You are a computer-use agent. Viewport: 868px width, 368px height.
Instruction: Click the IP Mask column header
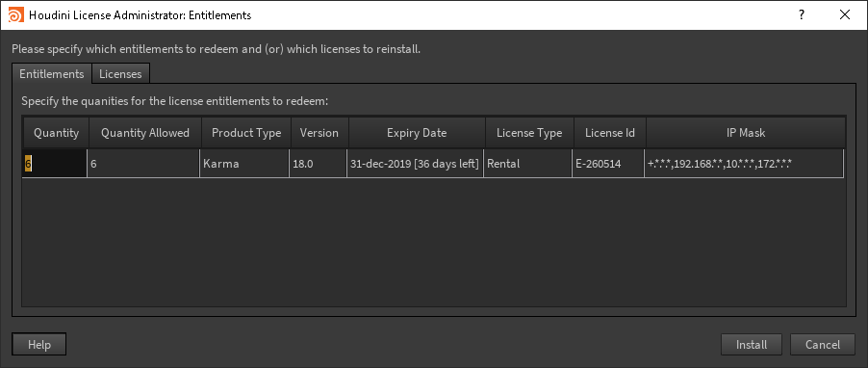(x=746, y=133)
